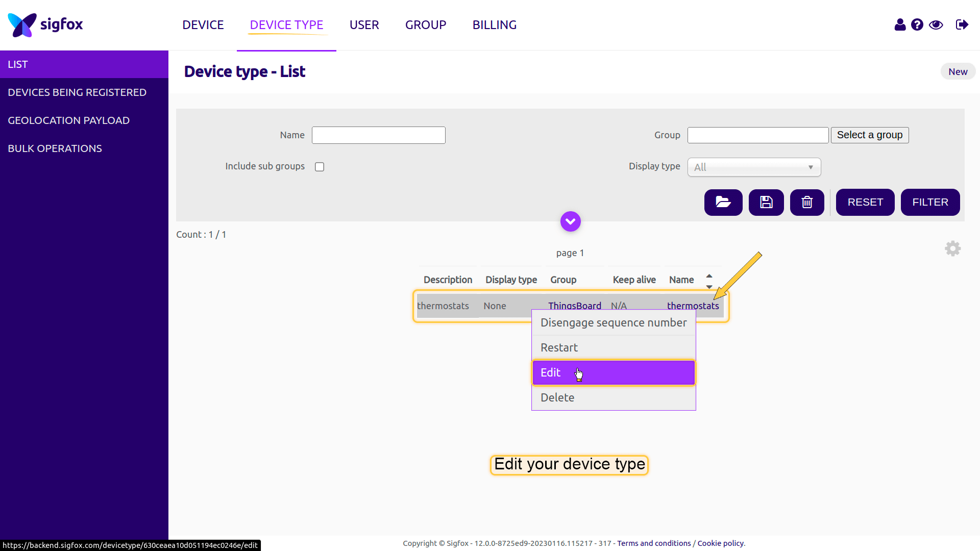Click the logout arrow icon
This screenshot has height=551, width=980.
tap(962, 24)
